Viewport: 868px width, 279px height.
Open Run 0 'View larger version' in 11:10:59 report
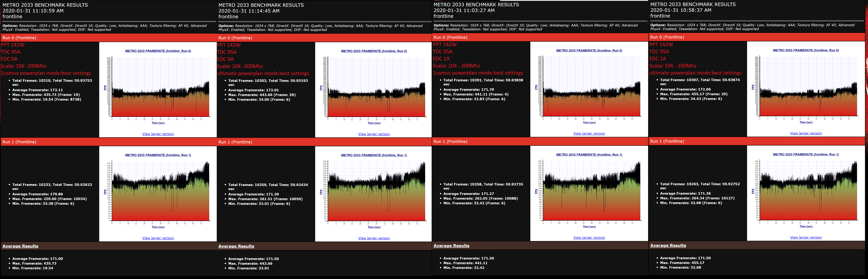(158, 134)
